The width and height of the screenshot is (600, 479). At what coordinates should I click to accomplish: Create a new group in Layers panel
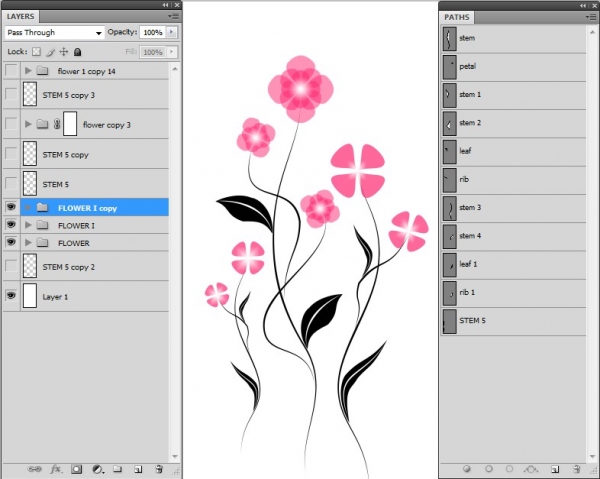tap(117, 469)
